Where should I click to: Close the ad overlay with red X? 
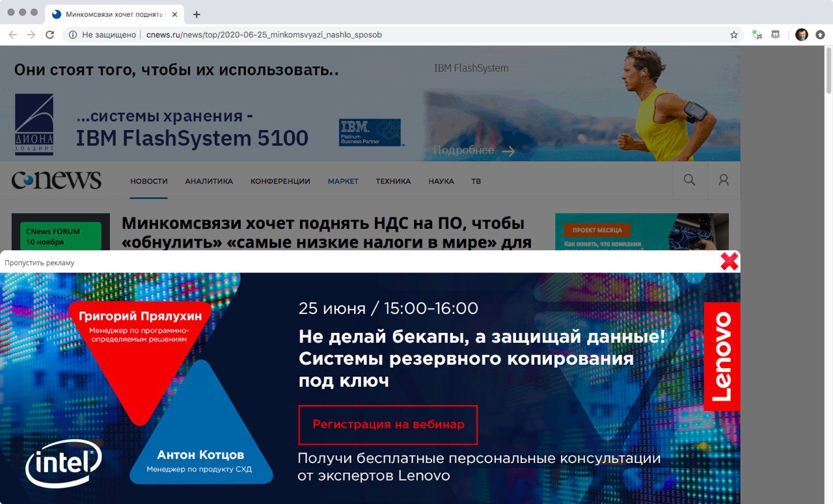pyautogui.click(x=730, y=261)
